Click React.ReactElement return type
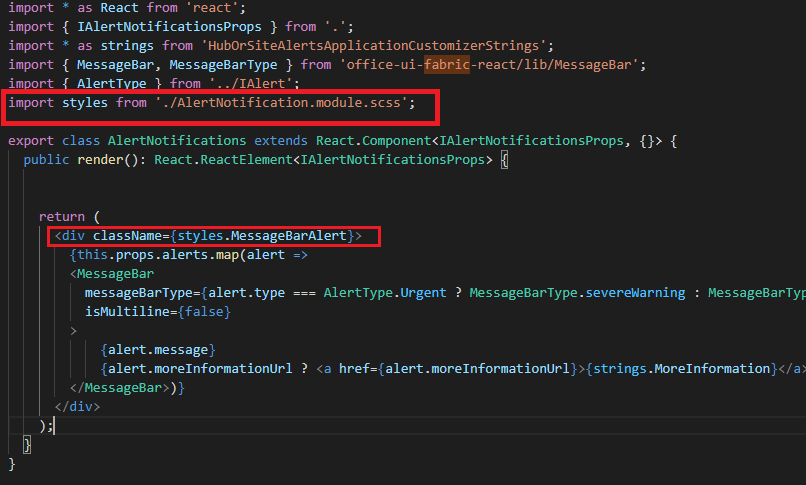806x485 pixels. coord(223,160)
